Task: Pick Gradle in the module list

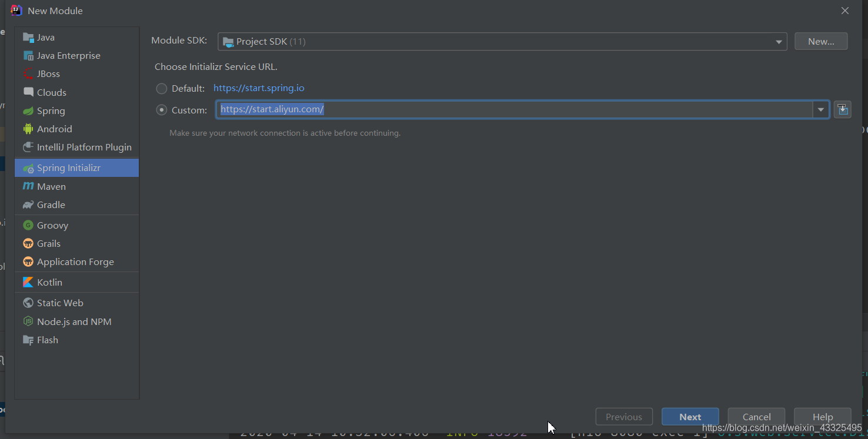Action: (76, 205)
